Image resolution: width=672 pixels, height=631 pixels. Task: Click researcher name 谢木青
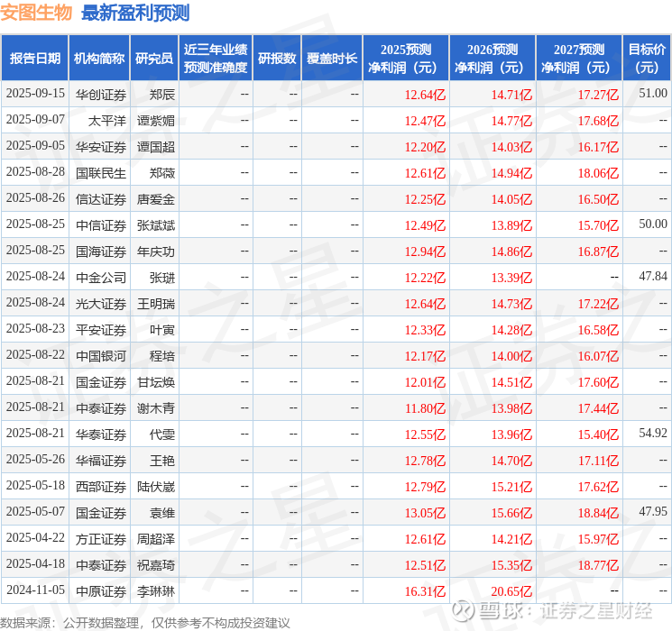[155, 407]
